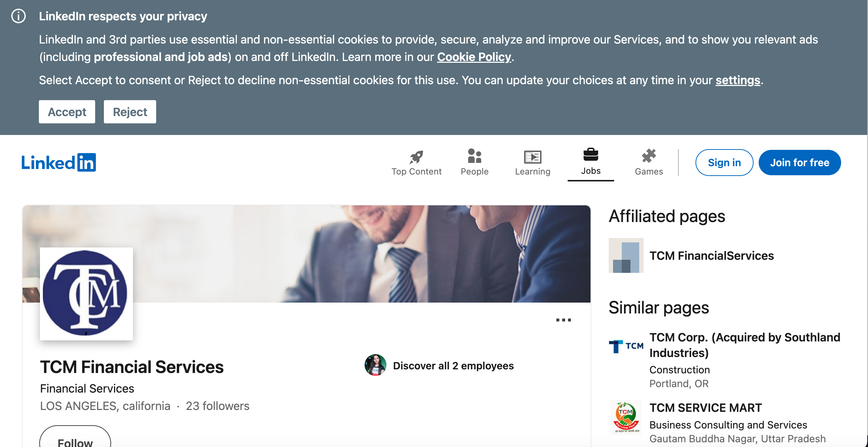Open the Cookie Policy link

click(x=474, y=57)
